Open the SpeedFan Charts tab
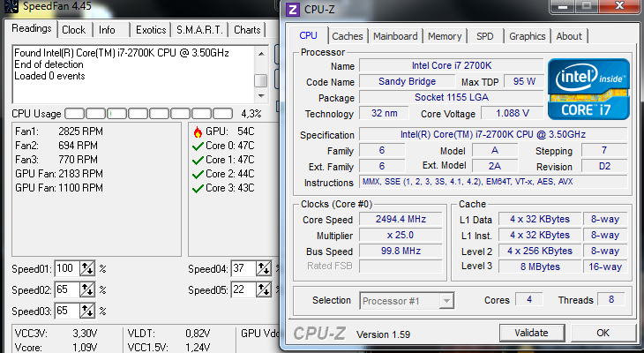The height and width of the screenshot is (353, 644). 247,30
